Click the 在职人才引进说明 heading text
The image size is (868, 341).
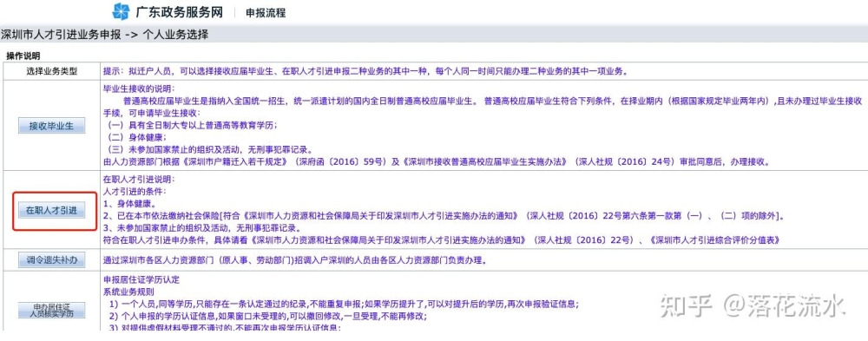pyautogui.click(x=138, y=180)
